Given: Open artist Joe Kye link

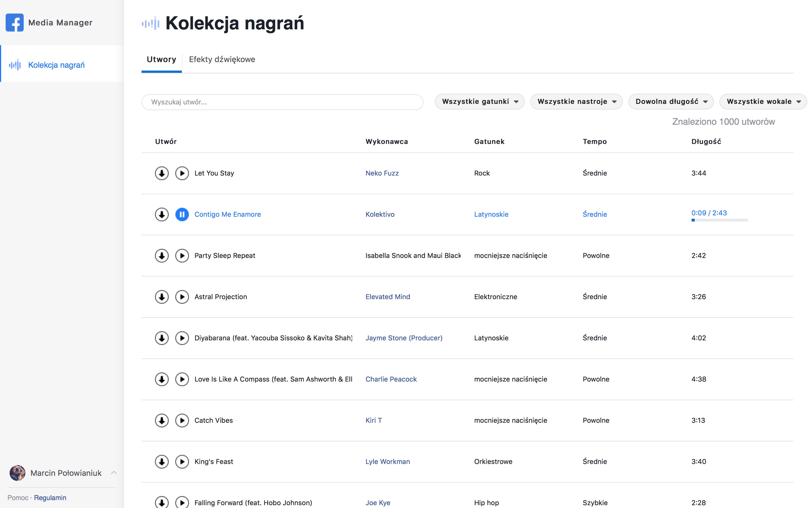Looking at the screenshot, I should 378,503.
